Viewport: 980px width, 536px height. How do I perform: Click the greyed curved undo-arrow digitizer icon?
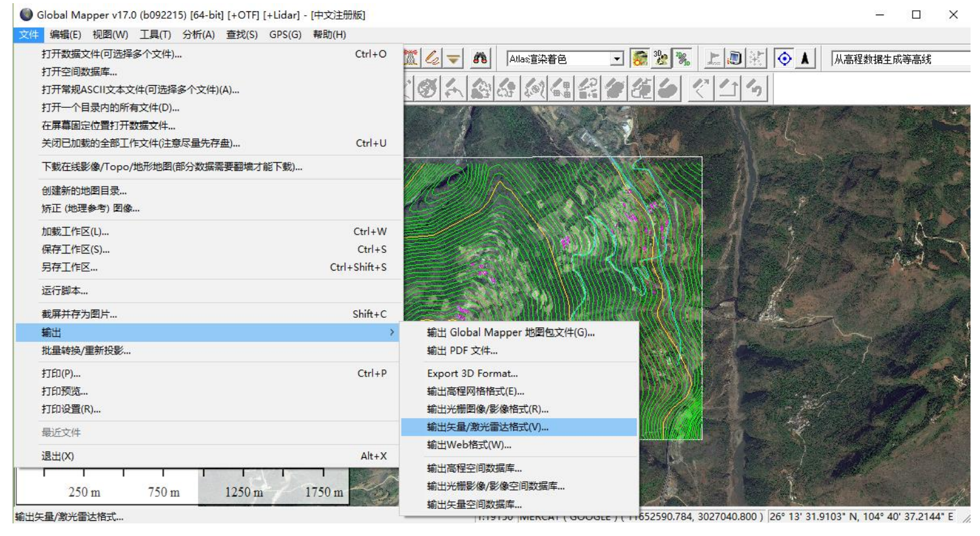click(754, 88)
